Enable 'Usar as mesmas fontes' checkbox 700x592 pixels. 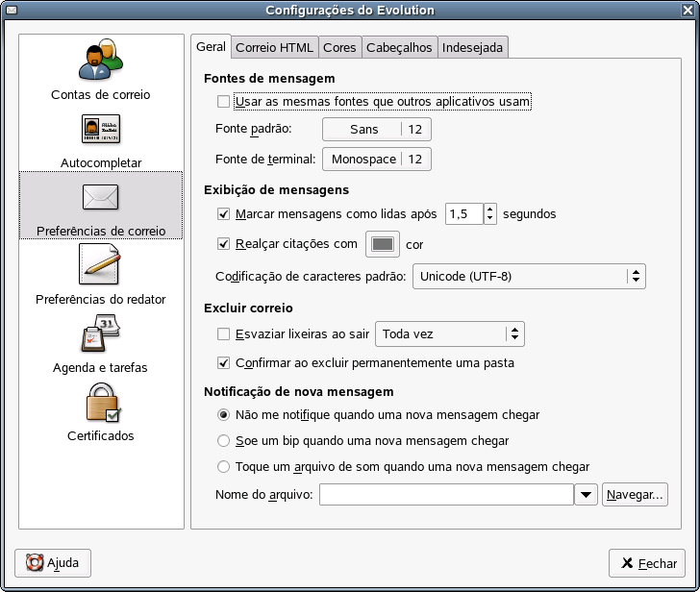(x=223, y=101)
